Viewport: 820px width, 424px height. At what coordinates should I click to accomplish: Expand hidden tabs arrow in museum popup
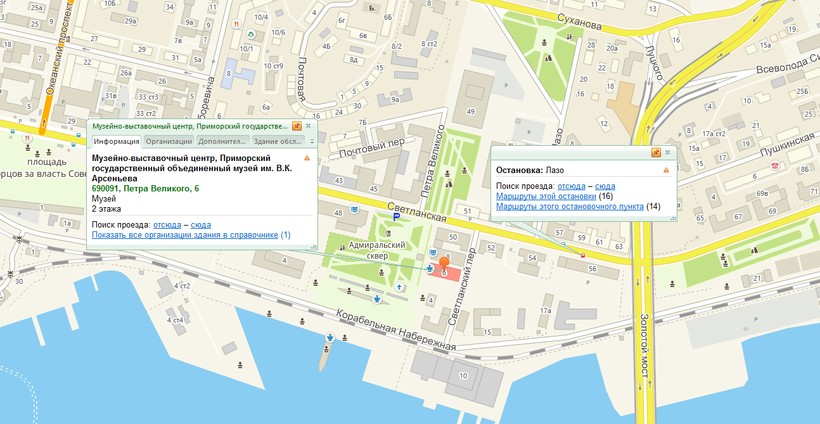click(x=309, y=141)
